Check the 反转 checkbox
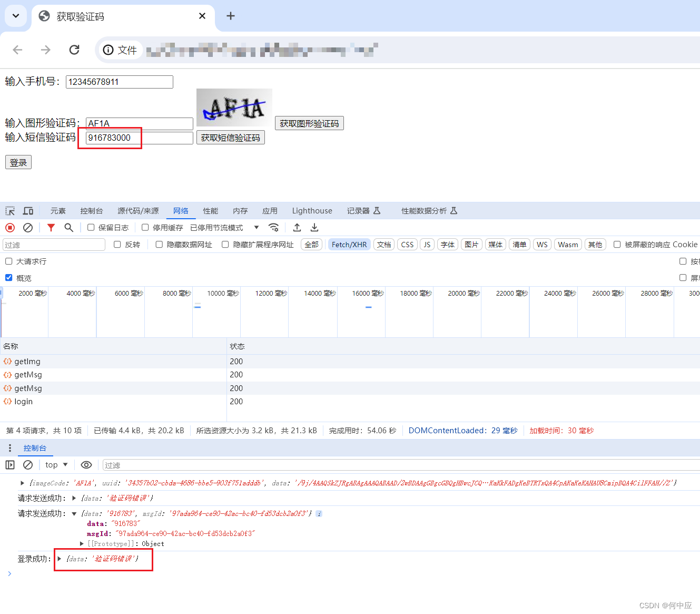The height and width of the screenshot is (614, 700). click(x=117, y=245)
